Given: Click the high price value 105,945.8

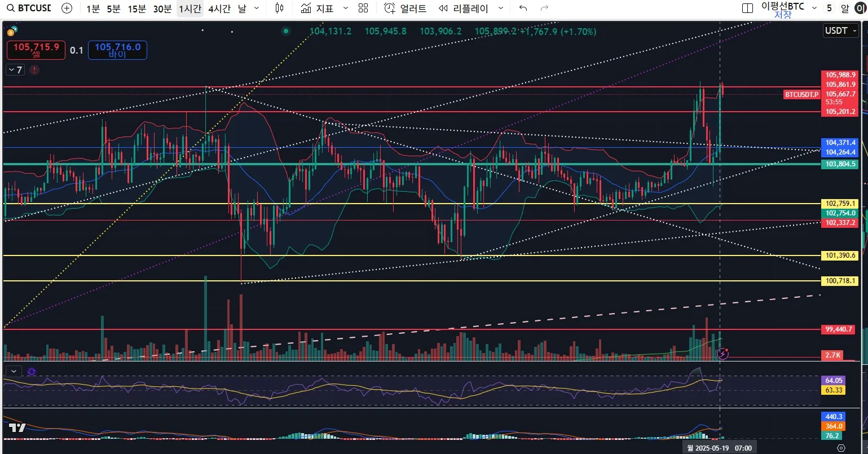Looking at the screenshot, I should 386,32.
